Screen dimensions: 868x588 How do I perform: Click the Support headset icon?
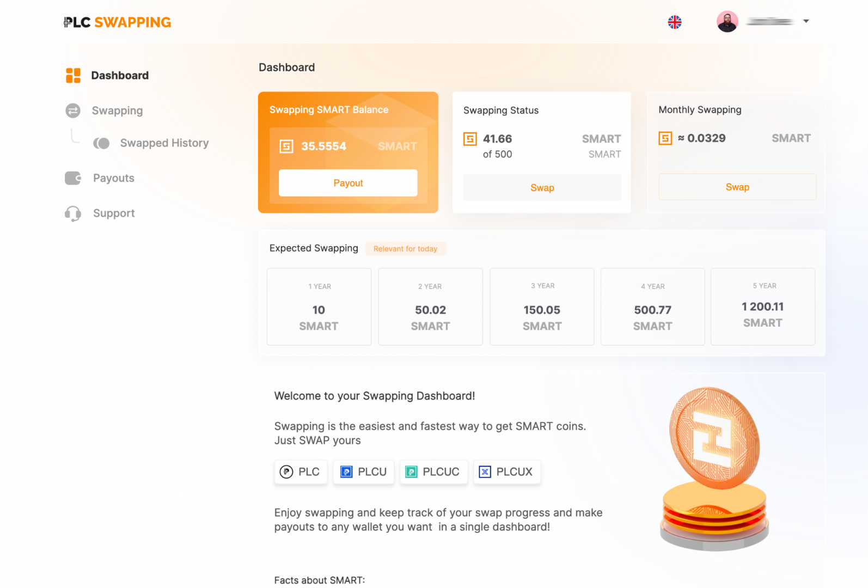(x=73, y=213)
